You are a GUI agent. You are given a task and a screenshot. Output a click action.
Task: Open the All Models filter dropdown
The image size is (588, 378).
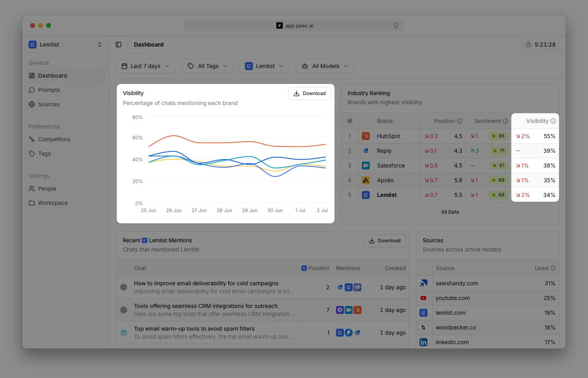coord(325,66)
